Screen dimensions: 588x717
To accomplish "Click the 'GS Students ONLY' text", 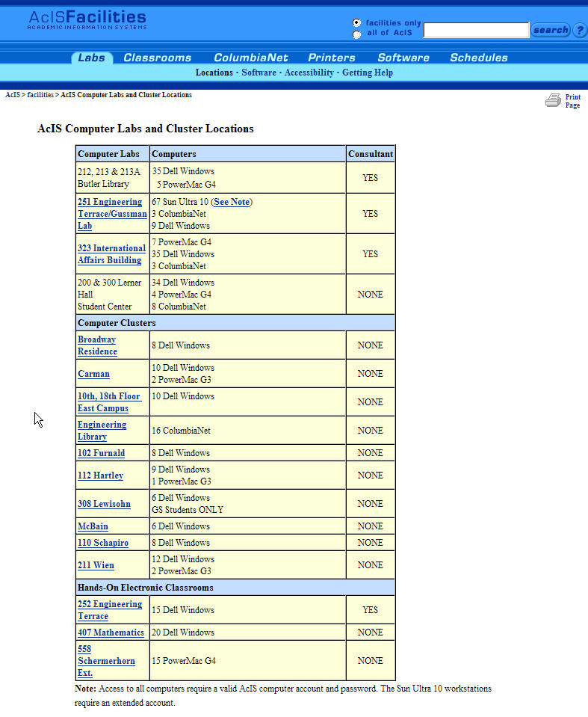I will [188, 509].
